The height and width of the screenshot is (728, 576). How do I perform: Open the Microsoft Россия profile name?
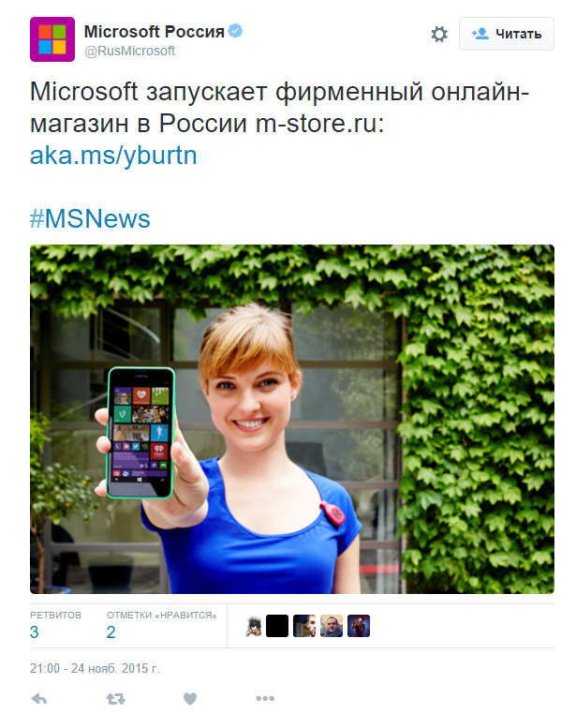tap(155, 32)
